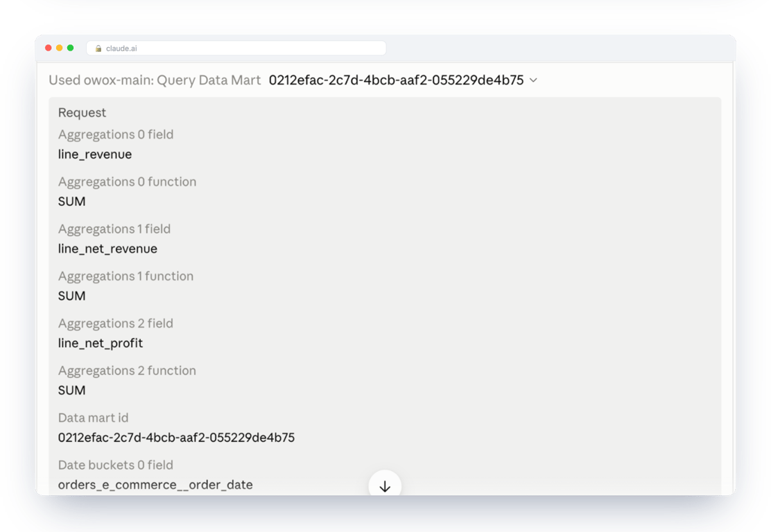Select the "line_net_revenue" value
This screenshot has height=532, width=771.
107,249
